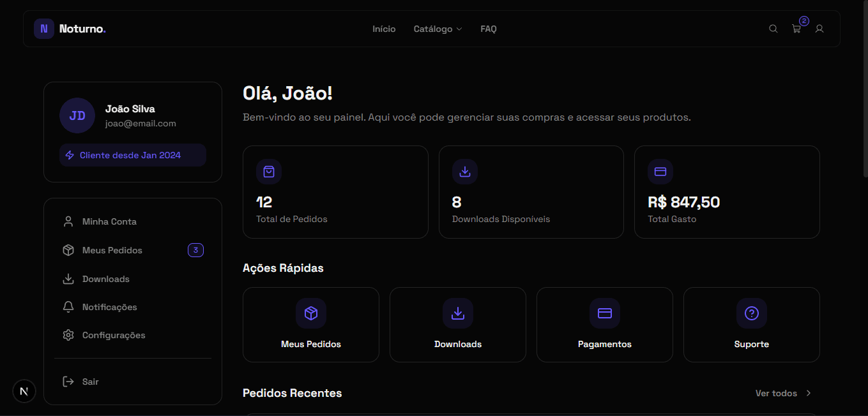Click the R$ 847,50 value
Image resolution: width=868 pixels, height=416 pixels.
click(684, 202)
